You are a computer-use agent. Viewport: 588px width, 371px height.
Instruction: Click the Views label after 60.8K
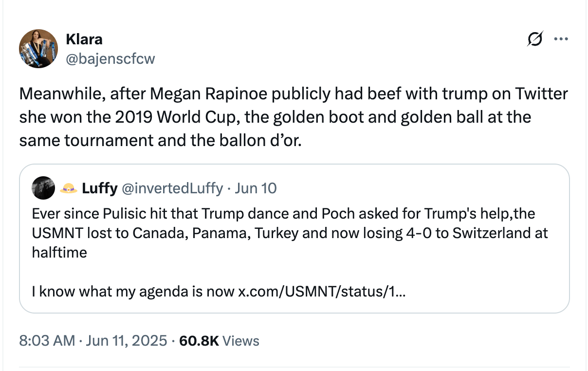(240, 341)
